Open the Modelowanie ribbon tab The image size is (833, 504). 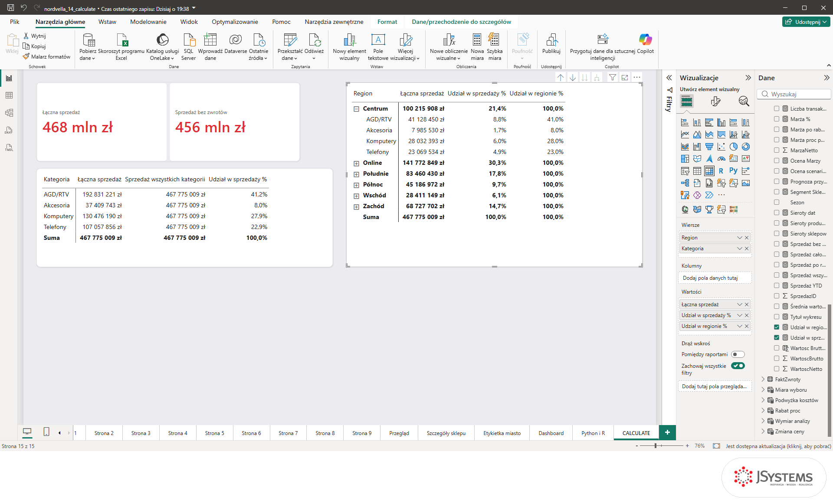[148, 22]
